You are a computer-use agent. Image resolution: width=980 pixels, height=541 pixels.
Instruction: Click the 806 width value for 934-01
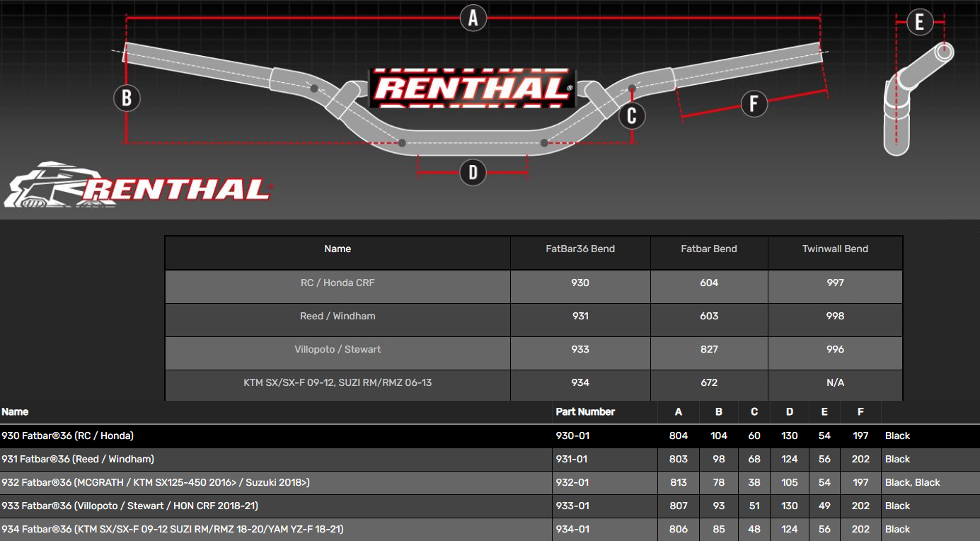[x=679, y=529]
